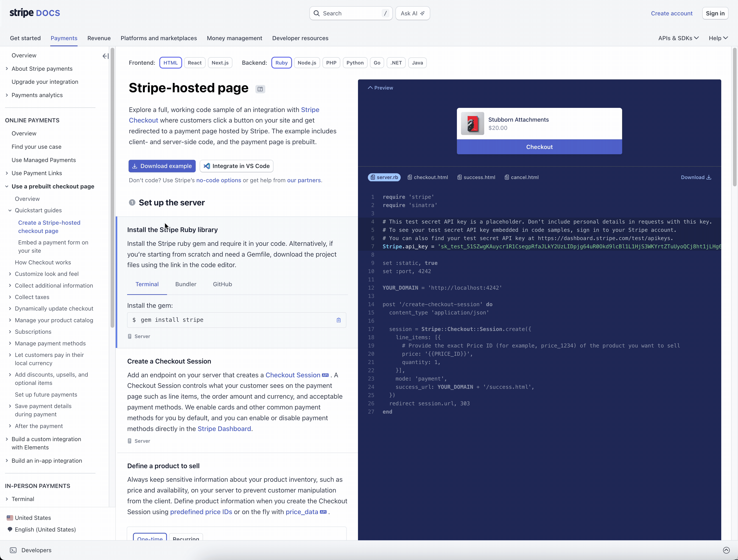Click the Download example button
Screen dimensions: 738x560
coord(162,166)
